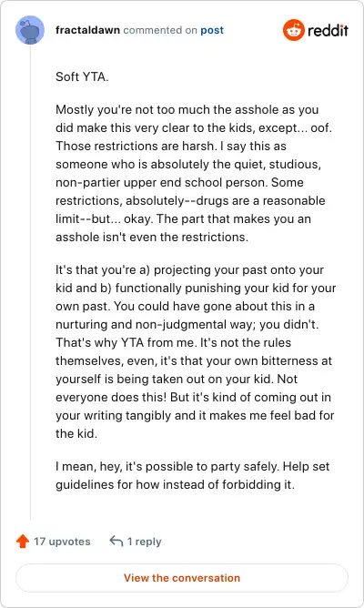Screen dimensions: 364x608
Task: Click the line "asshole isn't even the restrictions."
Action: point(152,237)
